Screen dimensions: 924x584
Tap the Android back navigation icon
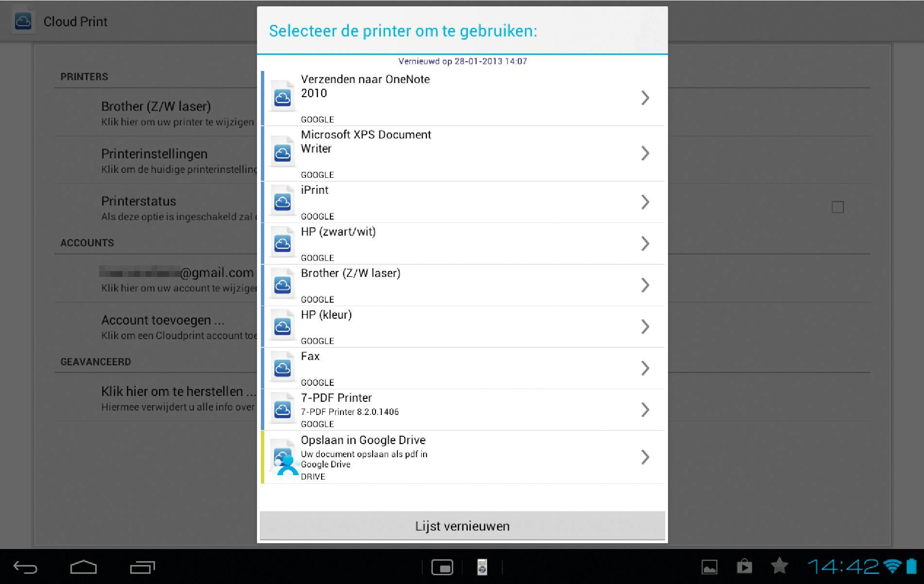[x=25, y=567]
